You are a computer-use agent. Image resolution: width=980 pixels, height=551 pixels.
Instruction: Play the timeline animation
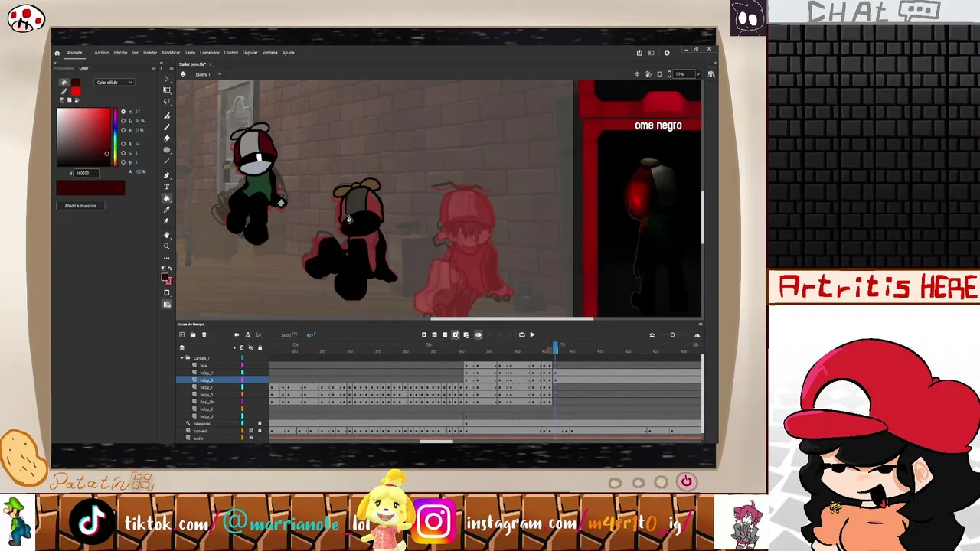532,334
